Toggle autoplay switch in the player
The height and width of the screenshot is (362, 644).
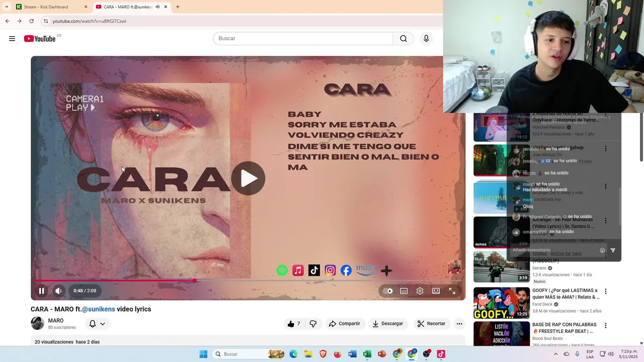point(388,291)
